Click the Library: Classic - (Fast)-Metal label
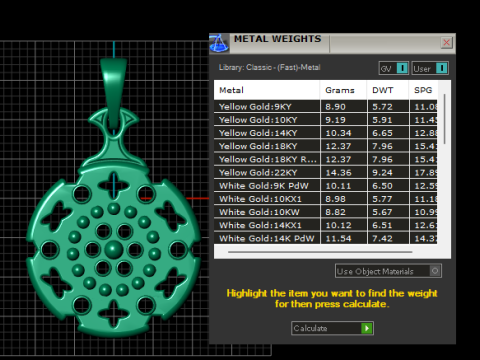Screen dimensions: 480x360 [x=269, y=67]
